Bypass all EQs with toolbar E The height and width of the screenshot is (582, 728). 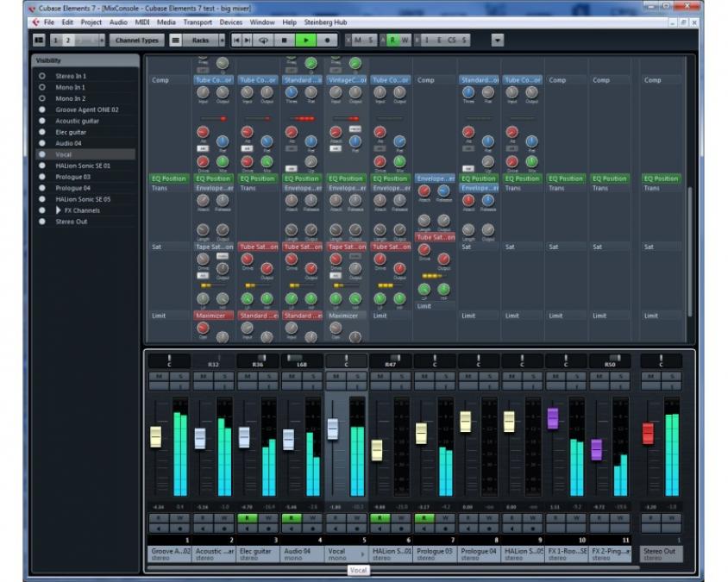439,41
